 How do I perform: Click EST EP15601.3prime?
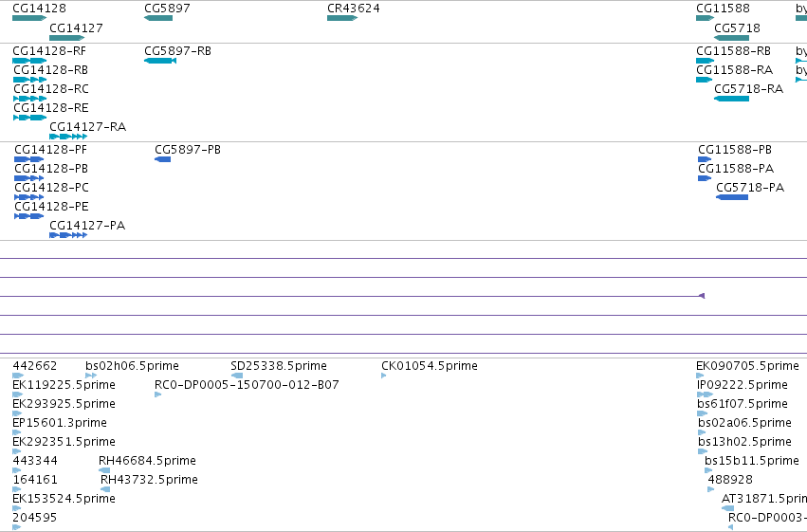16,432
